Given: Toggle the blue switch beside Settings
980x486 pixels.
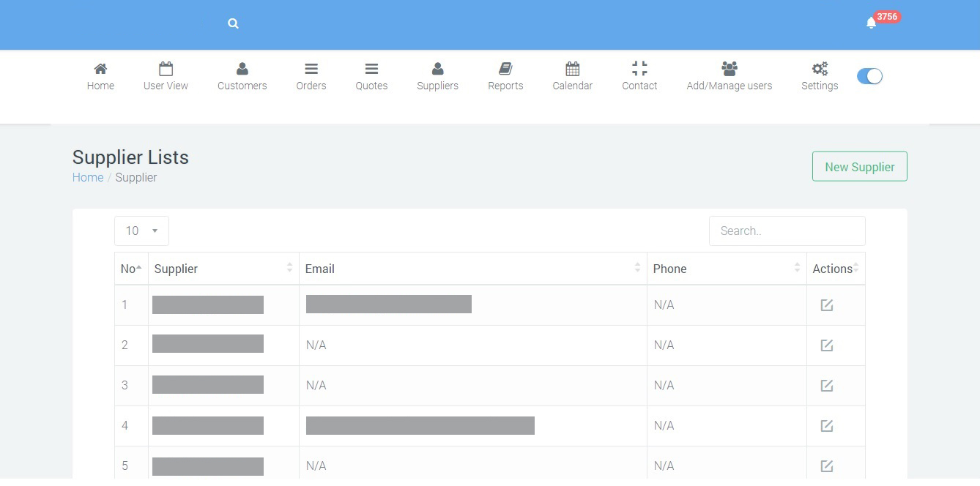Looking at the screenshot, I should (x=869, y=76).
